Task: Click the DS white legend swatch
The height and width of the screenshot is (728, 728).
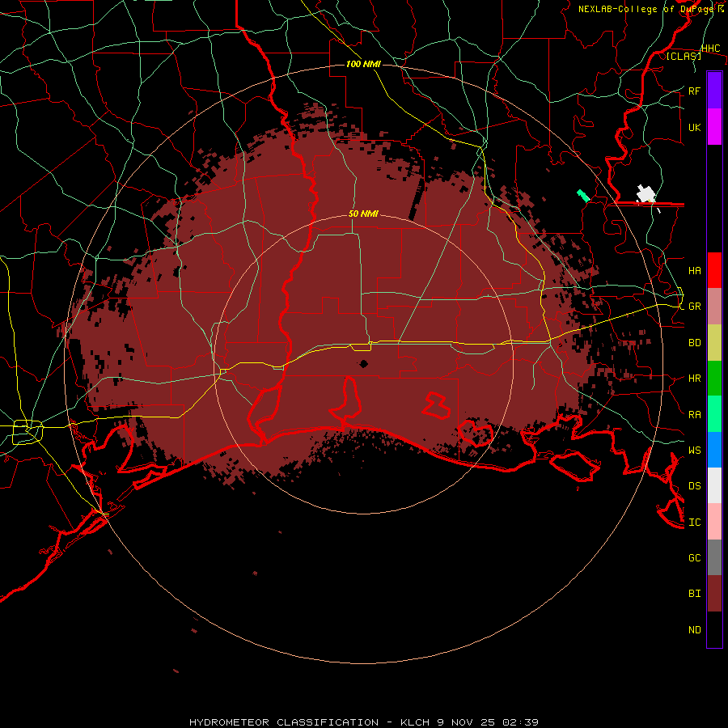Action: coord(714,485)
